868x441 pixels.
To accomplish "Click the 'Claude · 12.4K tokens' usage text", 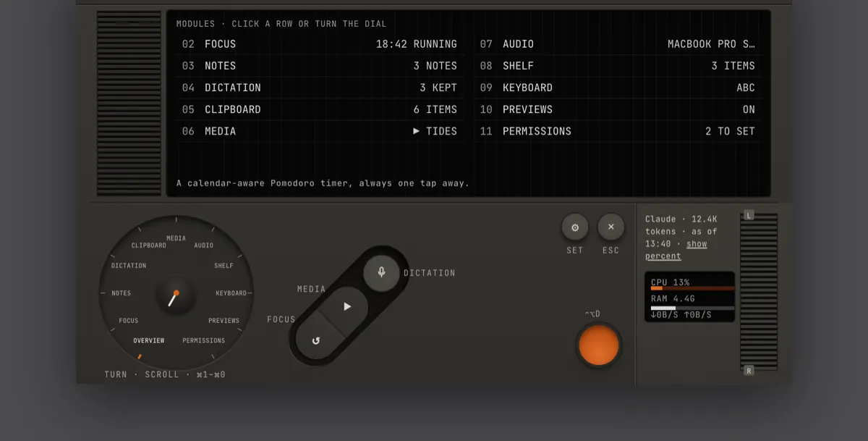I will 681,225.
